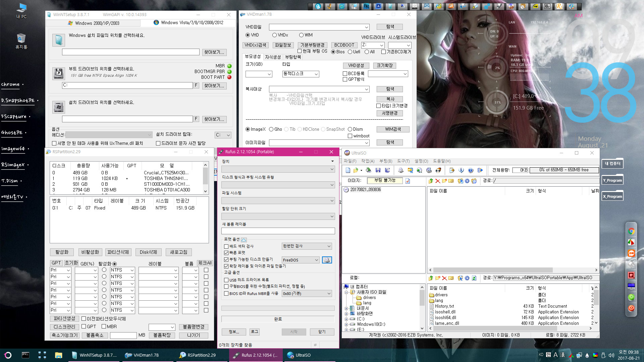Screen dimensions: 644x362
Task: Open the orange Rs icon in top launcher bar
Action: coord(559,6)
